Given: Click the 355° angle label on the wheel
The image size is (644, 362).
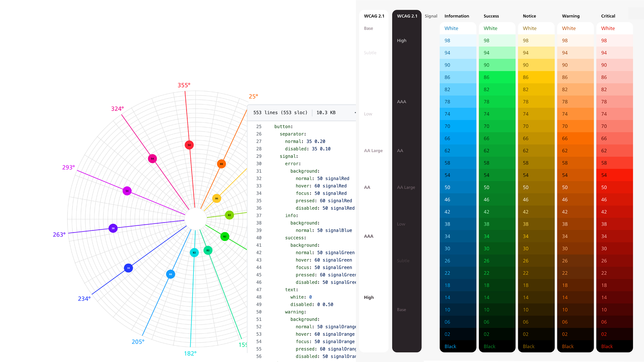Looking at the screenshot, I should 184,85.
